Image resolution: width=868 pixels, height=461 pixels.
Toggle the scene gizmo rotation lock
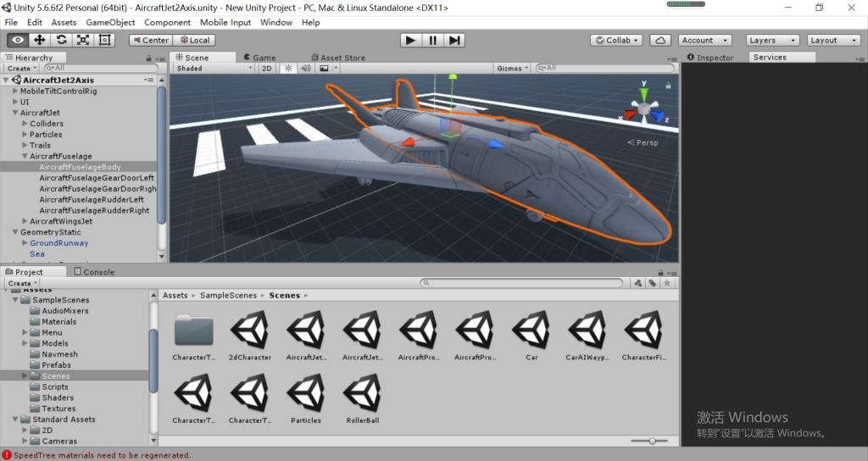tap(668, 86)
